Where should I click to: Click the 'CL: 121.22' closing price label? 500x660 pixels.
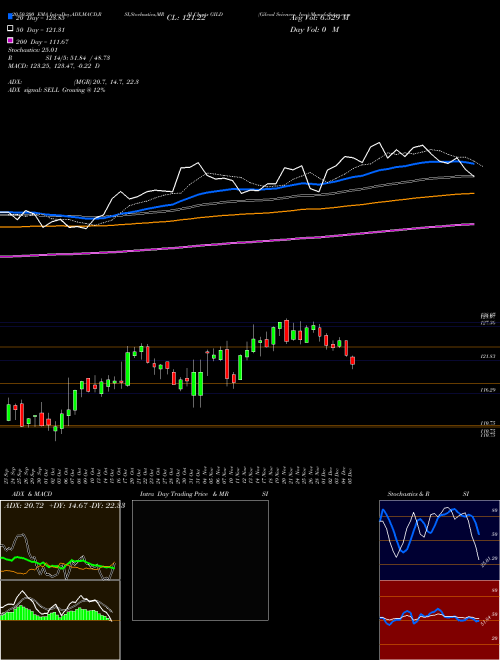pyautogui.click(x=186, y=18)
